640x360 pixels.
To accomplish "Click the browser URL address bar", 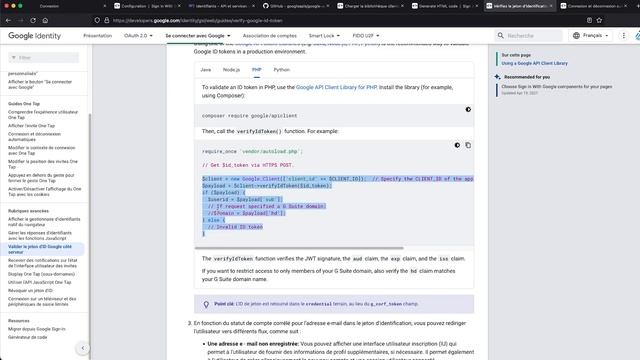I will point(343,20).
